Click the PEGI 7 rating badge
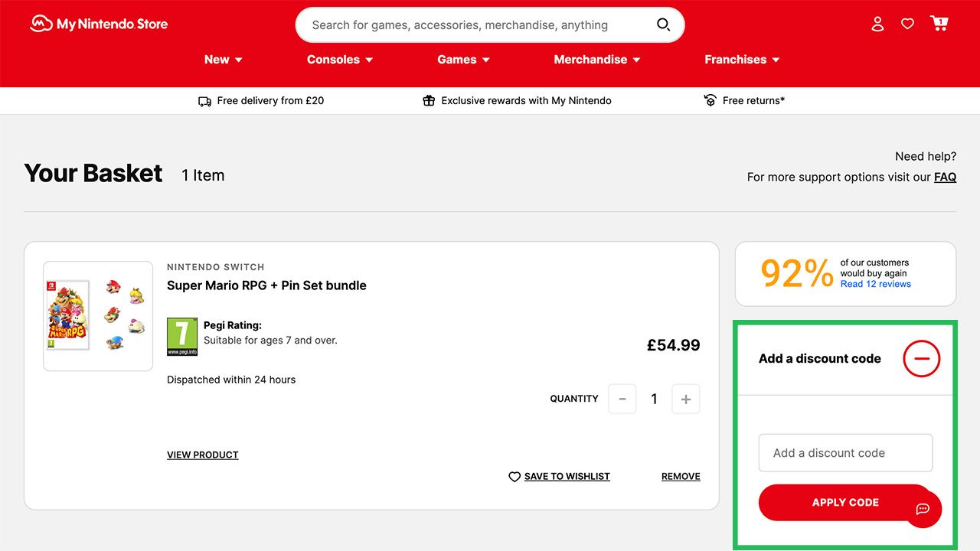 (182, 337)
